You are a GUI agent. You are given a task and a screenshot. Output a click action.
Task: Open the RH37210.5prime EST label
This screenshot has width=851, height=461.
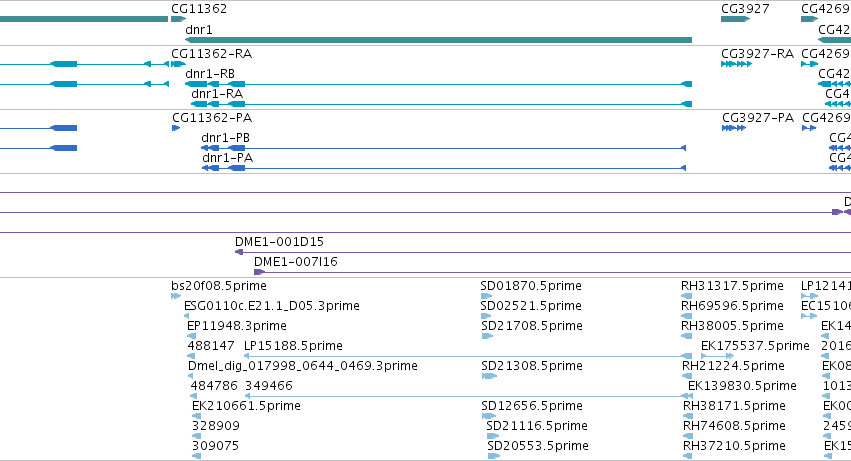pos(734,446)
